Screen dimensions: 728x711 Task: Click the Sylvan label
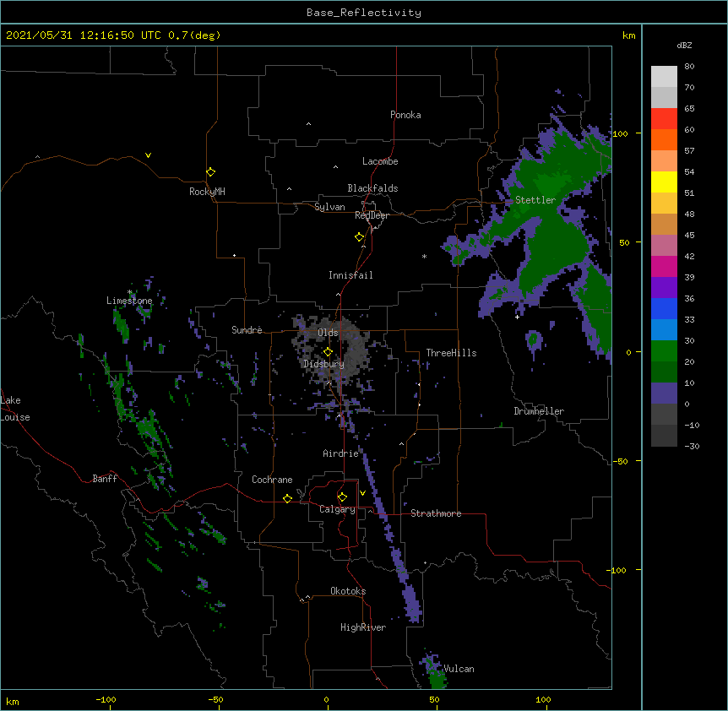329,207
